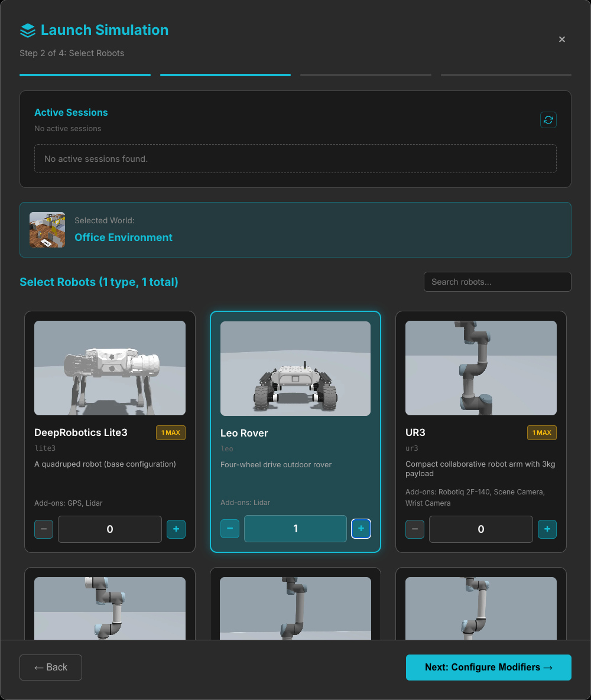Image resolution: width=591 pixels, height=700 pixels.
Task: Open the Office Environment world link
Action: click(123, 237)
